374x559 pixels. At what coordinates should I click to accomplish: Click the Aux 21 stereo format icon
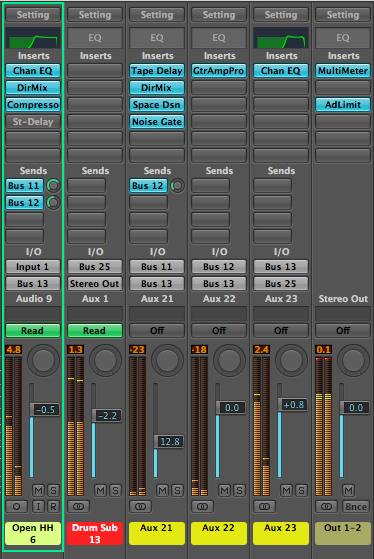click(140, 506)
